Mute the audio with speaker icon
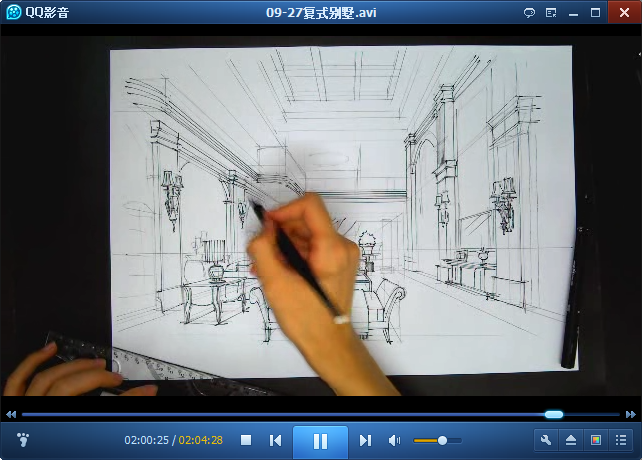642x460 pixels. coord(394,440)
